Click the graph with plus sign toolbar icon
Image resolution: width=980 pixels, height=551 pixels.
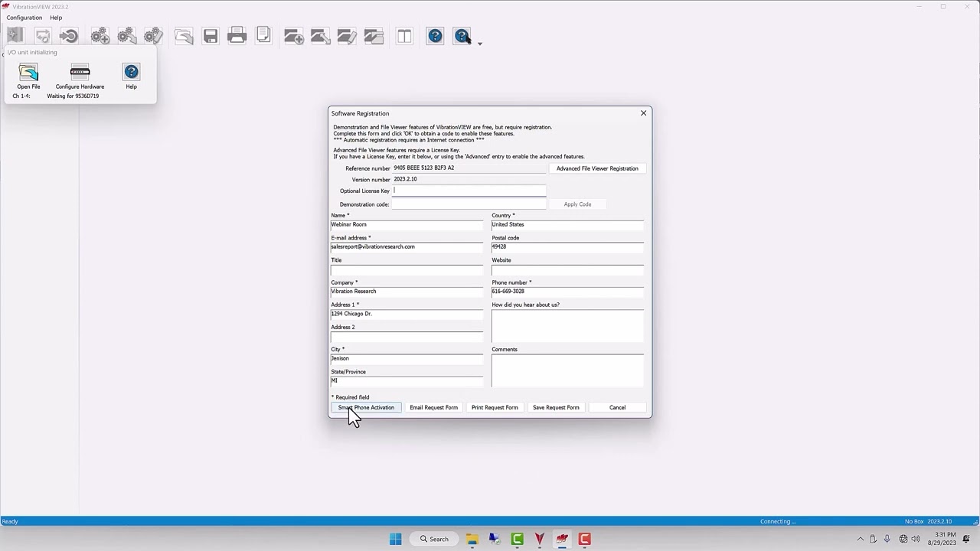click(294, 36)
